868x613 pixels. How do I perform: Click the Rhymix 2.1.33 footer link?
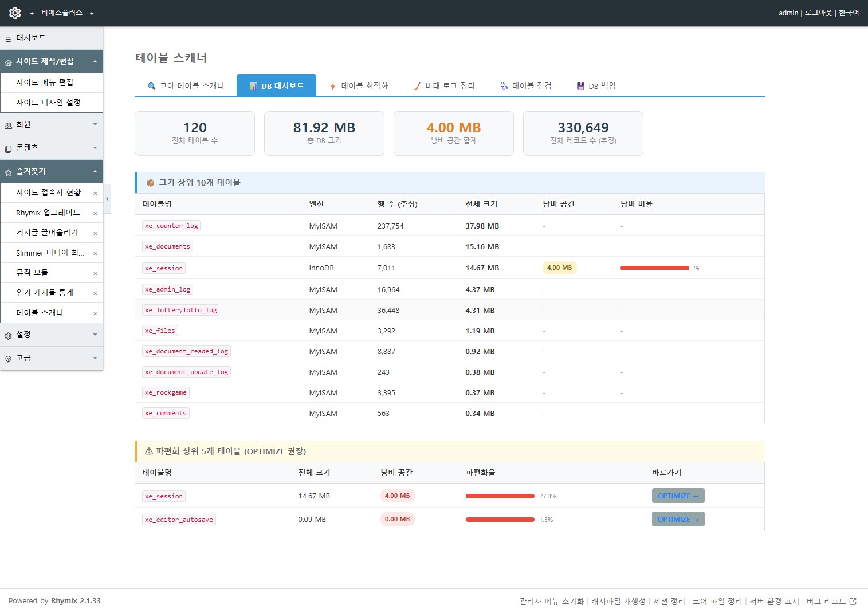pyautogui.click(x=76, y=601)
